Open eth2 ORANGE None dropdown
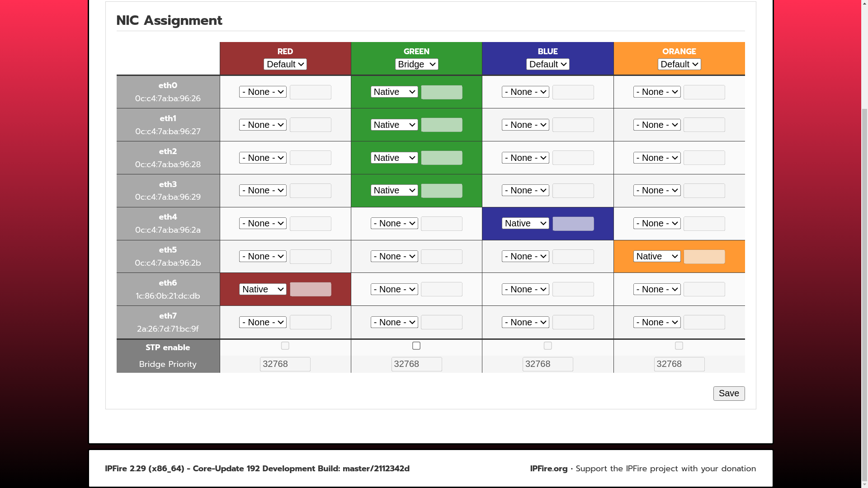Image resolution: width=868 pixels, height=488 pixels. coord(657,158)
